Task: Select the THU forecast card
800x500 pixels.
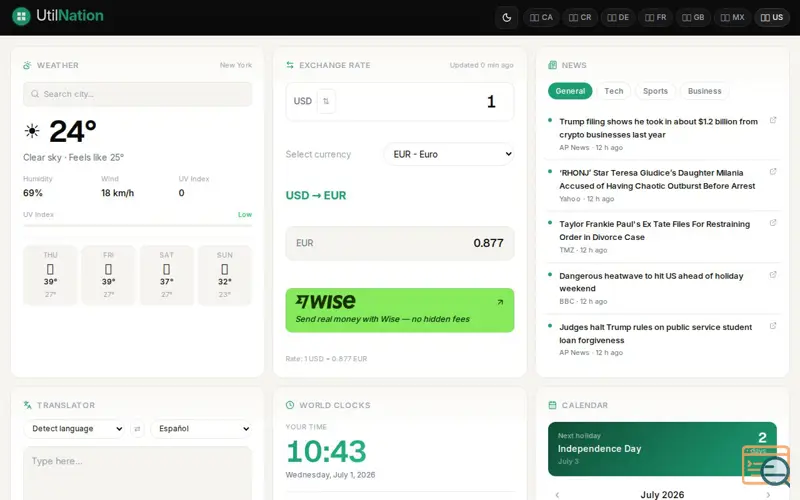Action: [50, 275]
